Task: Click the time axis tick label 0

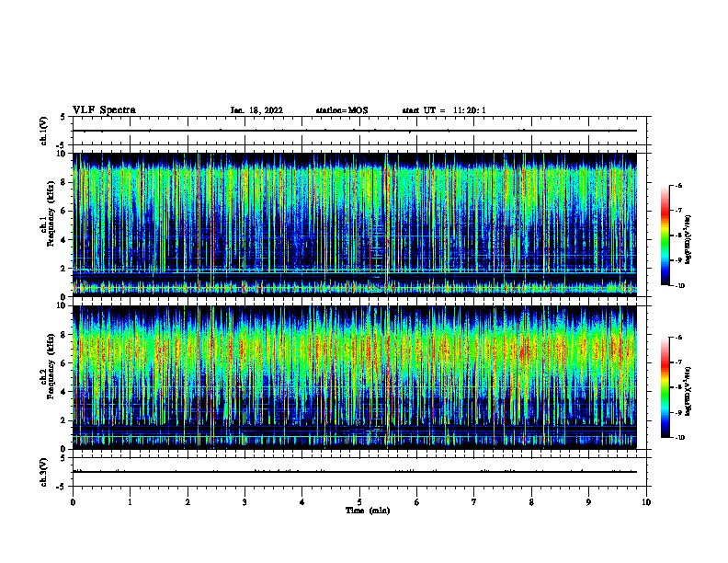Action: coord(73,502)
